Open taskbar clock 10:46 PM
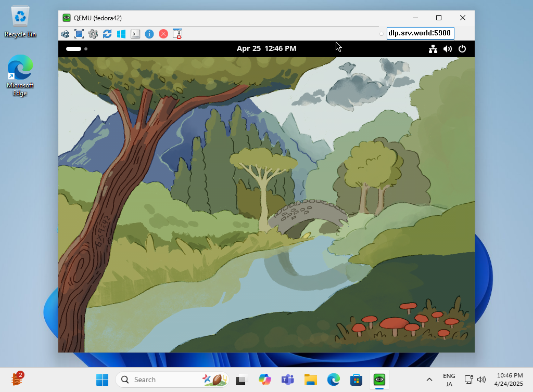Viewport: 533px width, 392px height. click(x=510, y=380)
